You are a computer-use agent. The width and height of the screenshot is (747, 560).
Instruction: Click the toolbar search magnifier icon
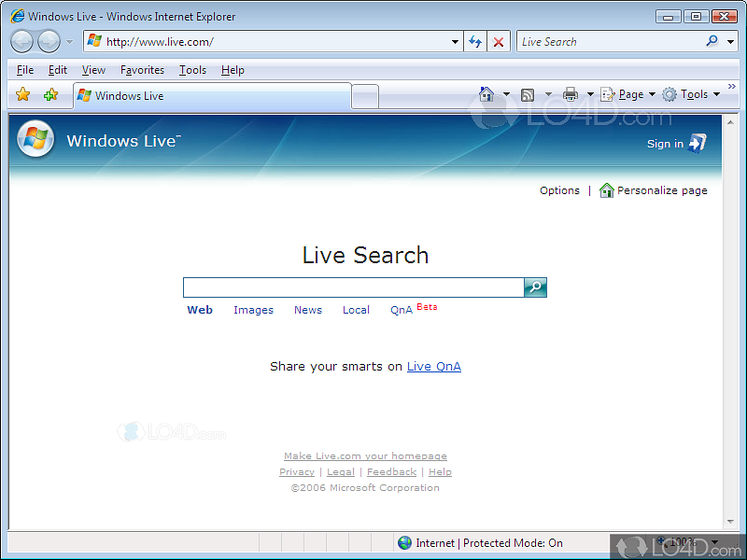712,41
